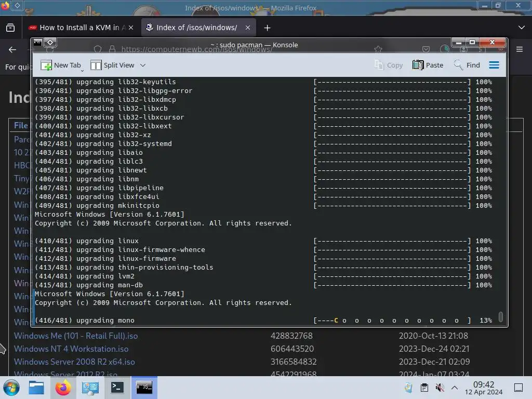This screenshot has height=399, width=532.
Task: Open 'Windows Me (101 - Retail Full).iso' link
Action: click(76, 336)
